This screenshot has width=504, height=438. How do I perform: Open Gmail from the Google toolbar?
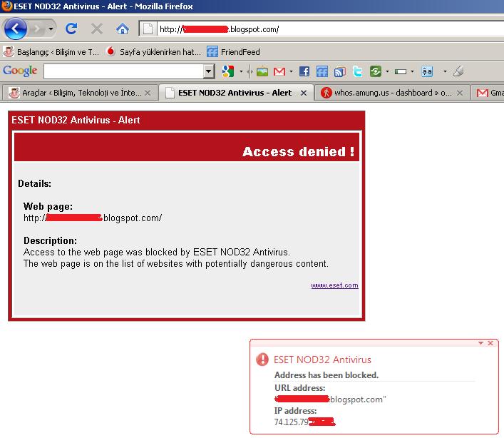point(279,71)
